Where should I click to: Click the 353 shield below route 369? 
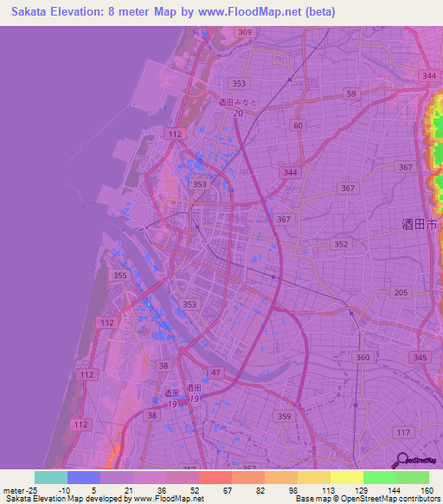[239, 84]
